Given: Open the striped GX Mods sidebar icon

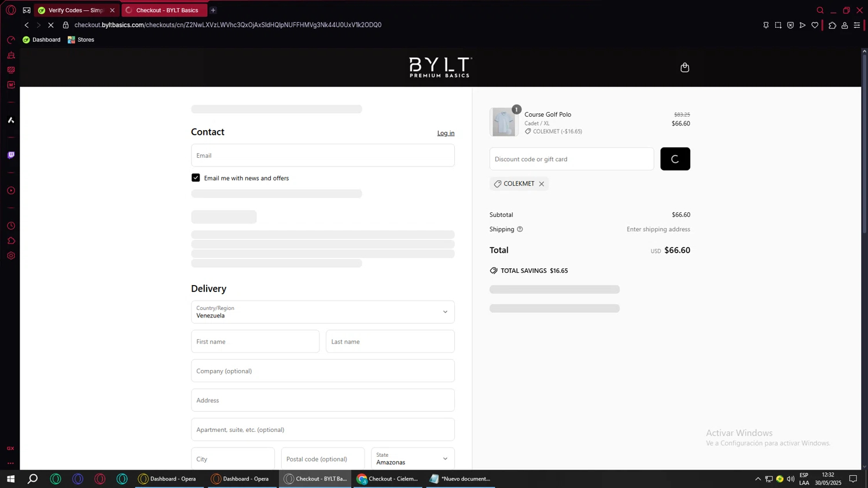Looking at the screenshot, I should point(10,70).
